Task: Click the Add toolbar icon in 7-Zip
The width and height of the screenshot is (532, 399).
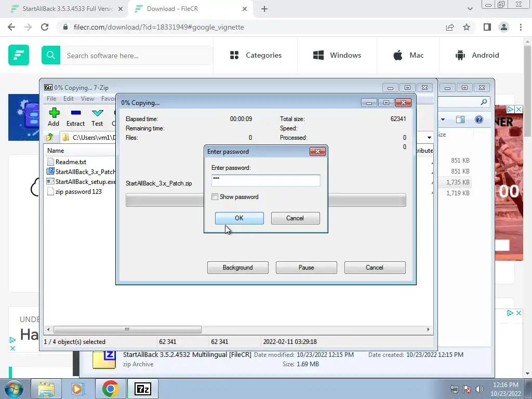Action: click(54, 117)
